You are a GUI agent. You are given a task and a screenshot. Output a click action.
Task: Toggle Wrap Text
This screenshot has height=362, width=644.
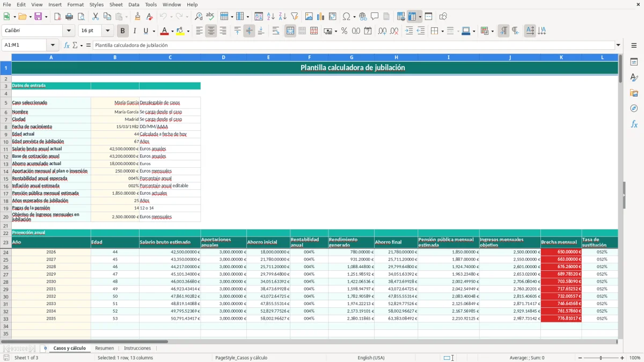coord(276,31)
